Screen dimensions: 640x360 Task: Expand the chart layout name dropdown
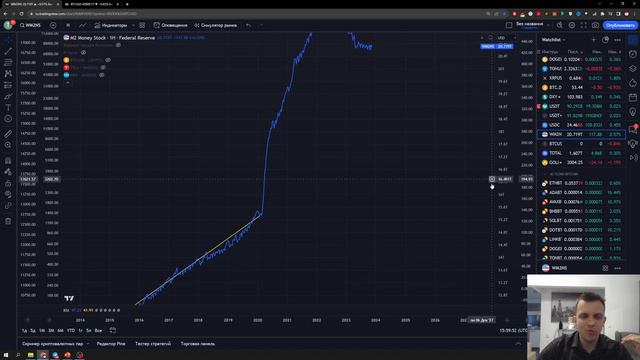click(x=548, y=25)
